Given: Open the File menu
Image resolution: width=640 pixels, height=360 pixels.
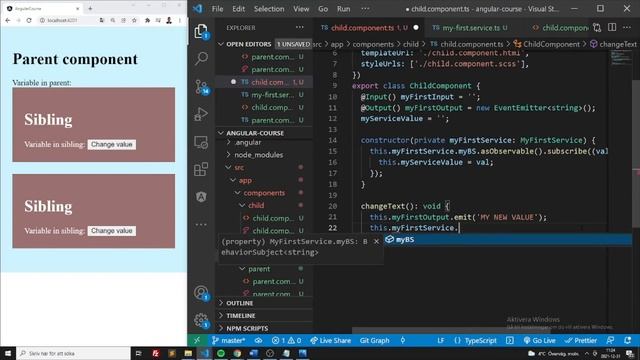Looking at the screenshot, I should (x=217, y=9).
